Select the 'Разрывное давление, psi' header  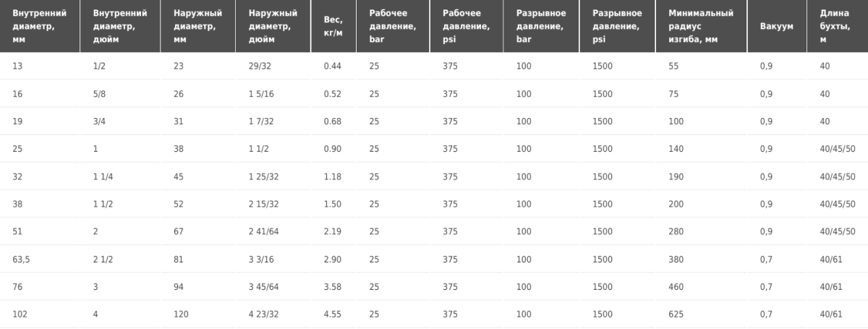coord(616,26)
